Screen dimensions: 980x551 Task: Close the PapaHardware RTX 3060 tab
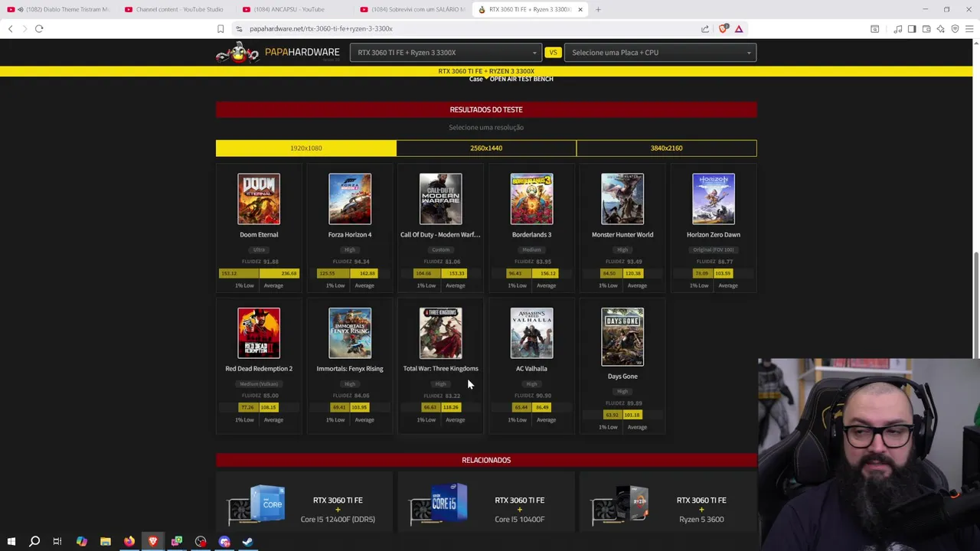coord(580,9)
